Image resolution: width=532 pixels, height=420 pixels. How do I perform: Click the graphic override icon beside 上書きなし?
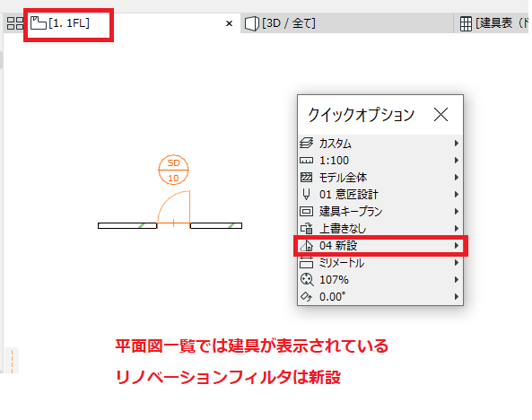307,229
